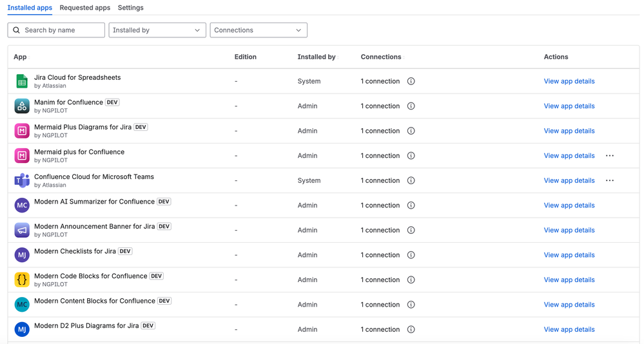Screen dimensions: 644x344
Task: Click the "Jira Cloud for Spreadsheets" app name
Action: (x=77, y=77)
